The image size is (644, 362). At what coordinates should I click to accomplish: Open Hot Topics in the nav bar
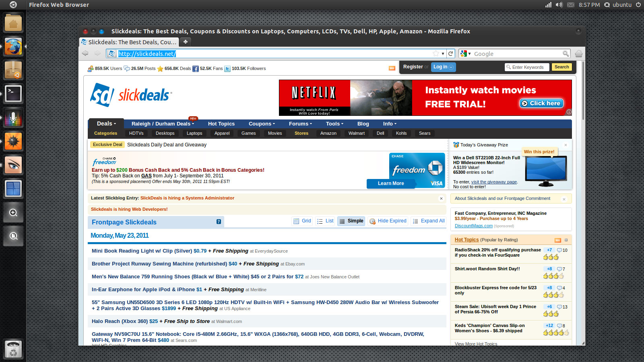[221, 124]
